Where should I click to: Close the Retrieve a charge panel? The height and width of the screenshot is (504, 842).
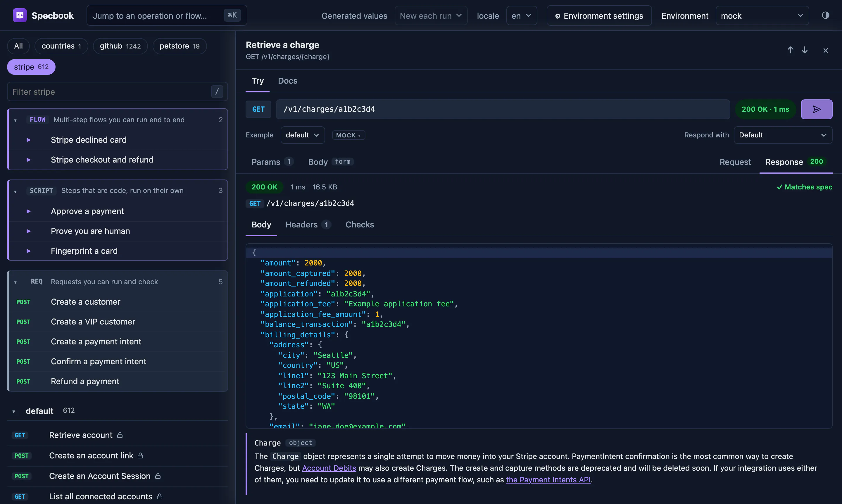pos(826,51)
